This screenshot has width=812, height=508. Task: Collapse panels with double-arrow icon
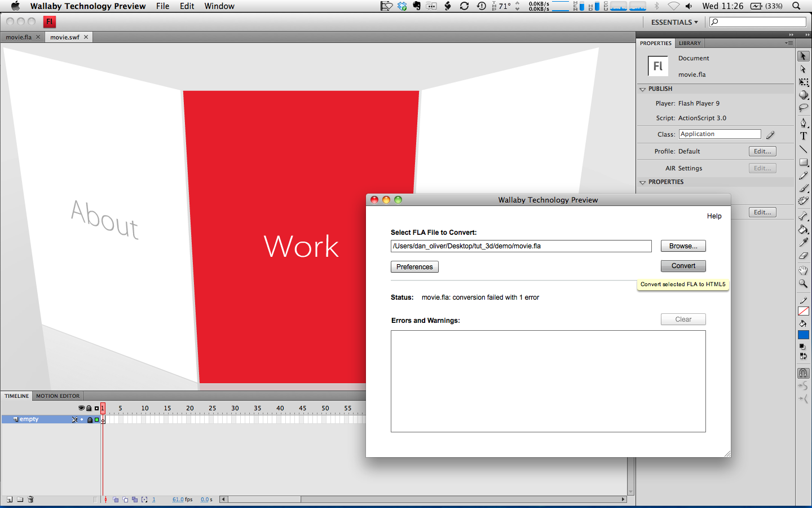click(x=791, y=34)
